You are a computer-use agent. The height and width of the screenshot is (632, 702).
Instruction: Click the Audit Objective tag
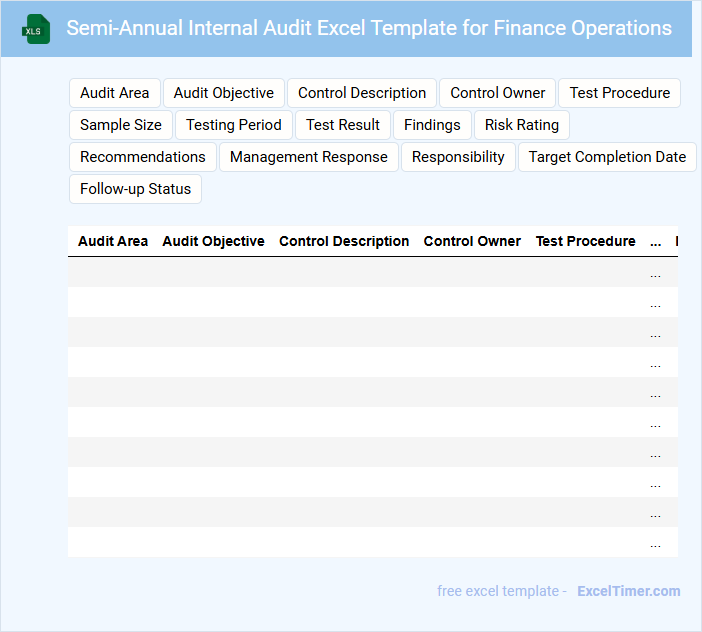[x=224, y=93]
